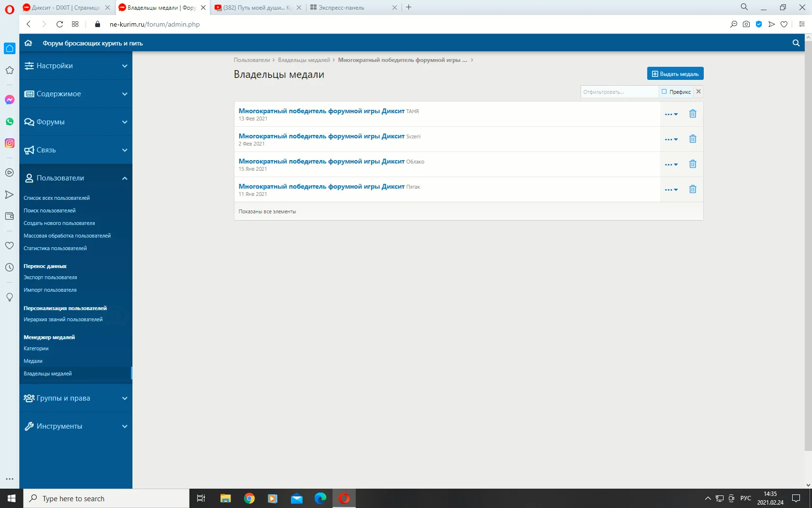Expand the Связь menu section
Screen dimensions: 812x508
click(x=76, y=150)
